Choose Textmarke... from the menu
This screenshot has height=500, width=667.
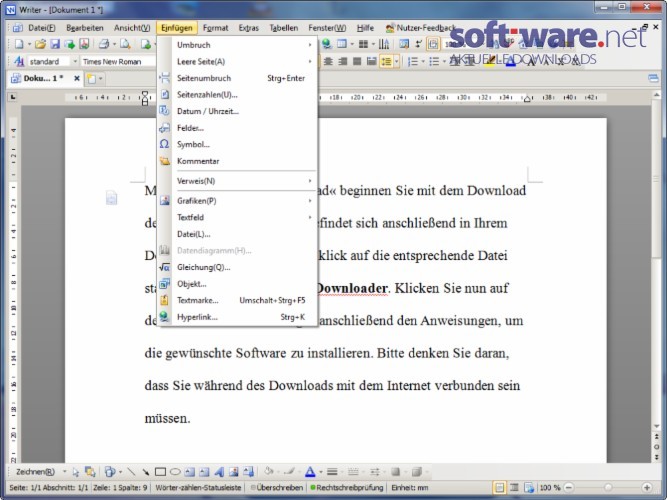(237, 300)
